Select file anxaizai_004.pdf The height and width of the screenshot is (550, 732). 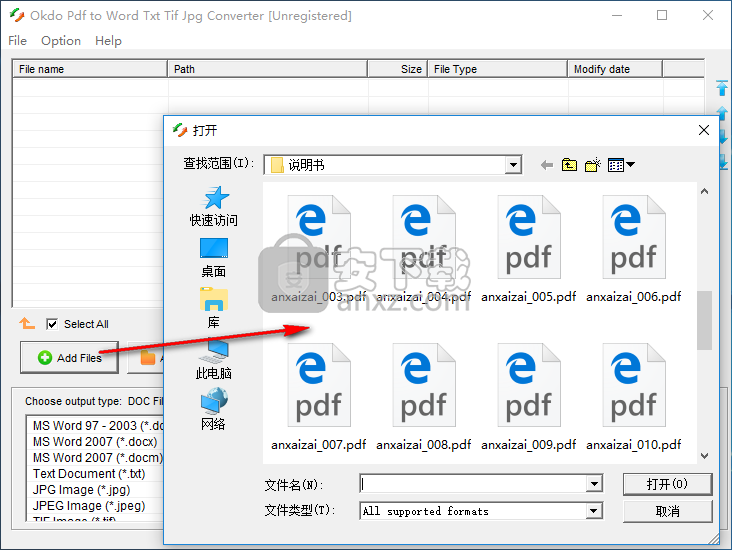424,249
